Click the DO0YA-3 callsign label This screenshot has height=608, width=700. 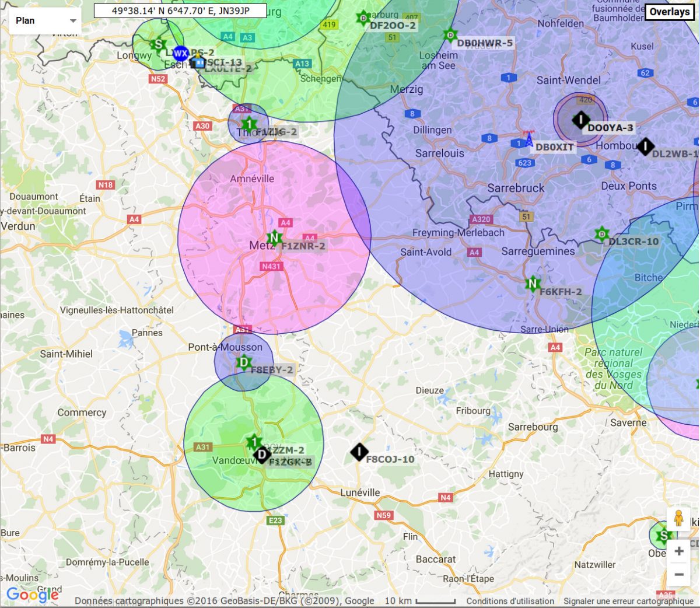click(x=610, y=128)
